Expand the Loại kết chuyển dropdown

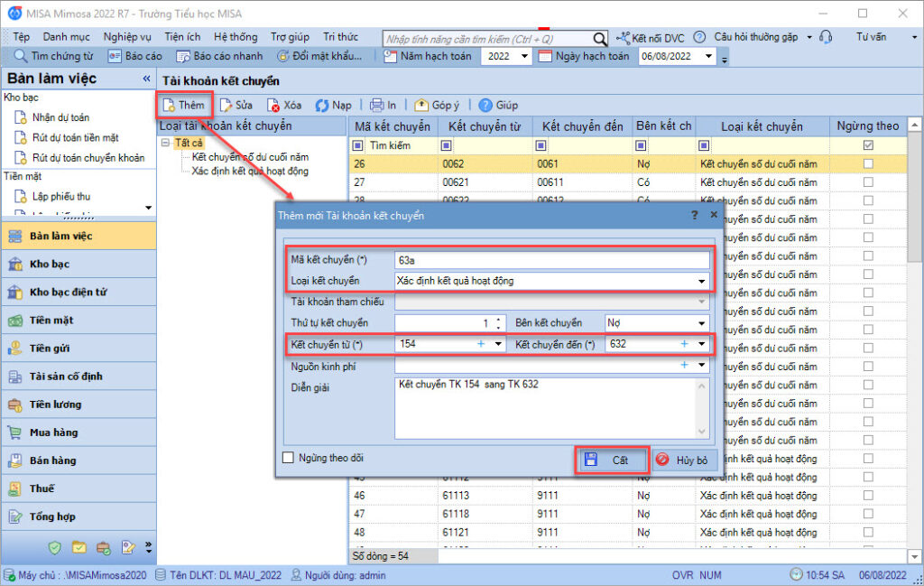702,281
